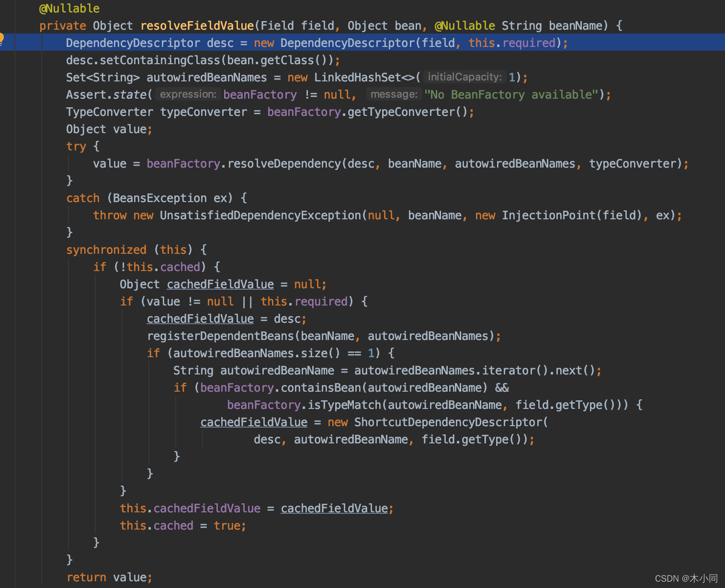The height and width of the screenshot is (588, 725).
Task: Click the UnsatisfiedDependencyException class name
Action: pos(260,215)
